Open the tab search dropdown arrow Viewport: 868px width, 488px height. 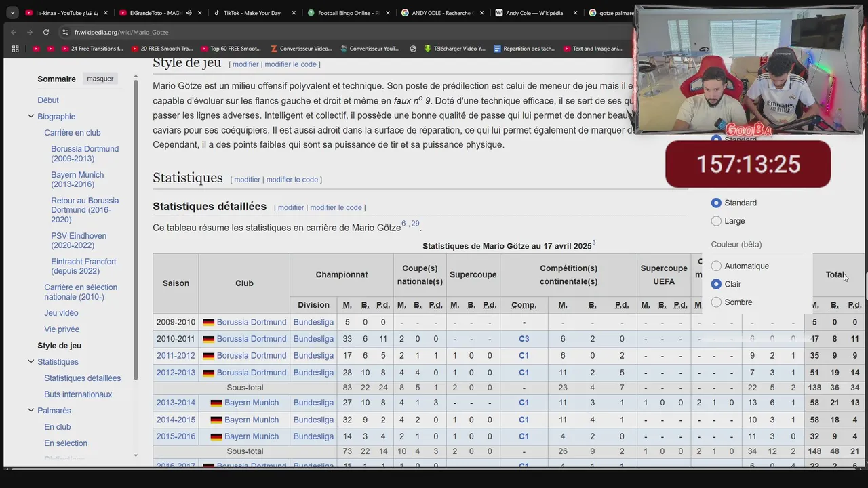12,12
